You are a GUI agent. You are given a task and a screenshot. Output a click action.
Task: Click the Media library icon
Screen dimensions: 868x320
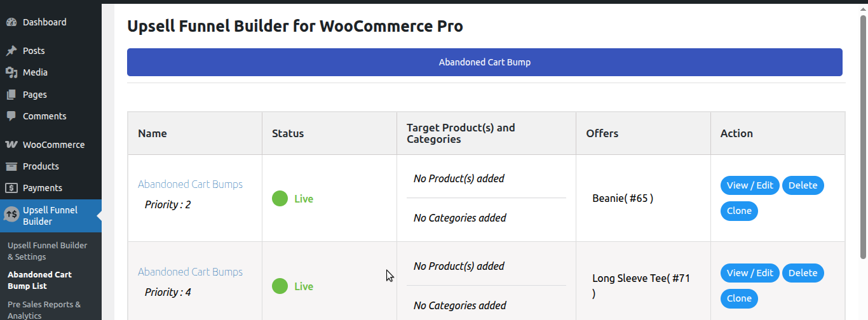11,72
